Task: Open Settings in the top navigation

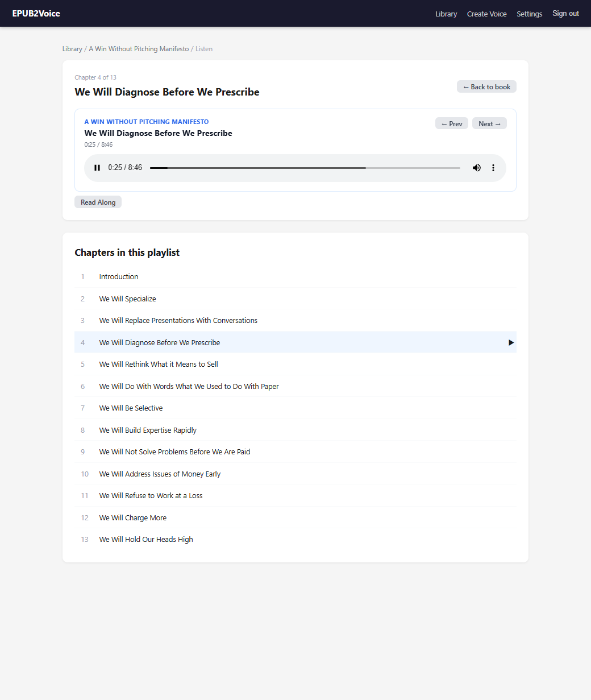Action: 529,14
